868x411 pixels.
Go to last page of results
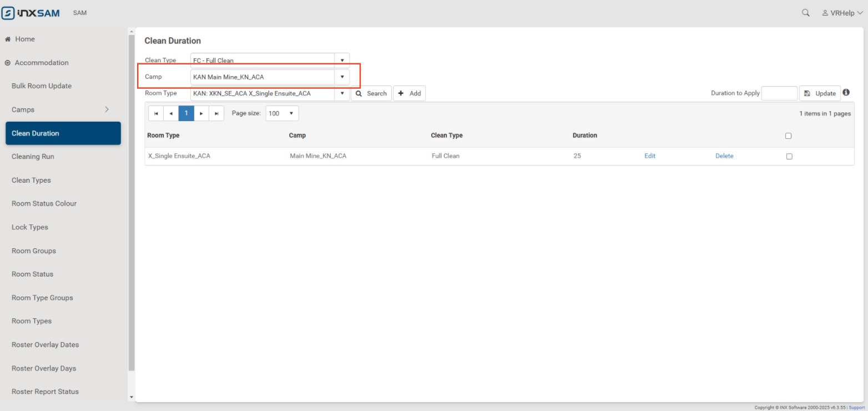(x=216, y=113)
